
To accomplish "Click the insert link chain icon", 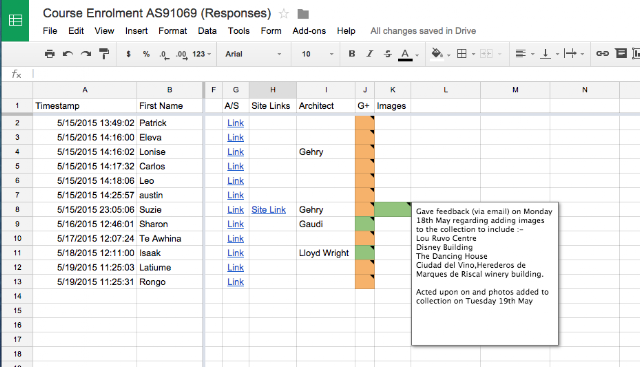I will click(x=602, y=53).
